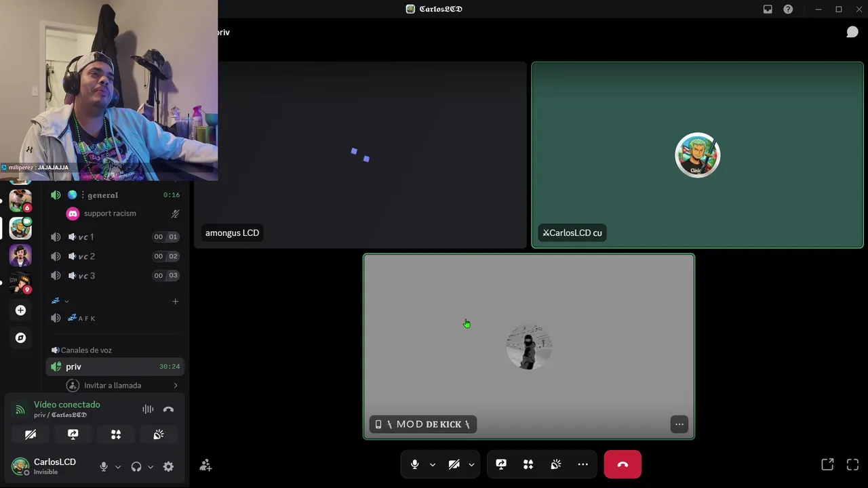
Task: Click the amongus LCD name label
Action: pyautogui.click(x=232, y=232)
